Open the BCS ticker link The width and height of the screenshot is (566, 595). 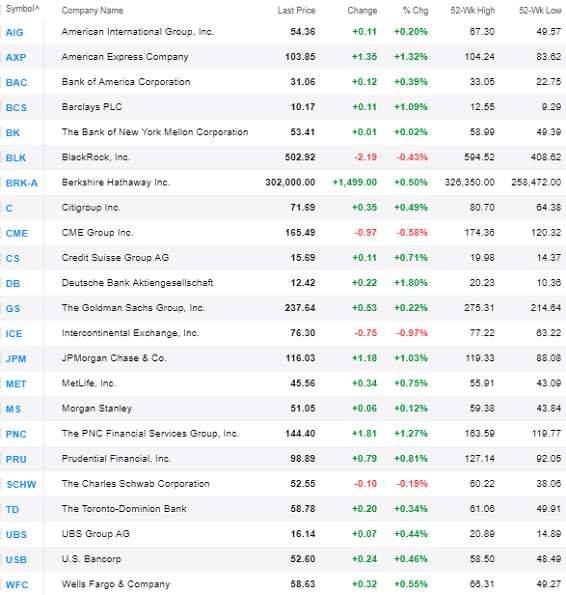coord(16,107)
